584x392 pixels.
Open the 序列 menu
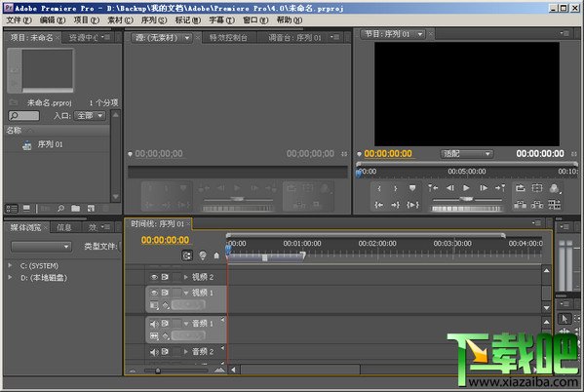(154, 20)
